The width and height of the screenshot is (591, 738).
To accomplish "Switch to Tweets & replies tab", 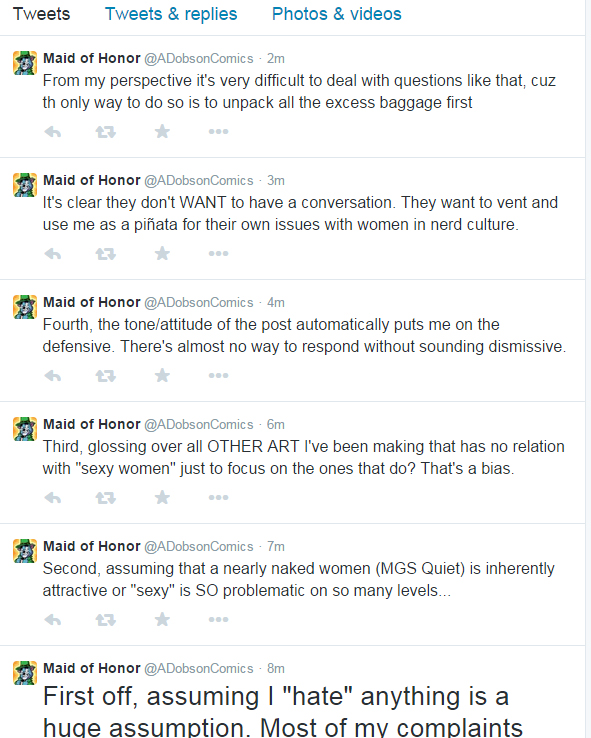I will [x=171, y=14].
